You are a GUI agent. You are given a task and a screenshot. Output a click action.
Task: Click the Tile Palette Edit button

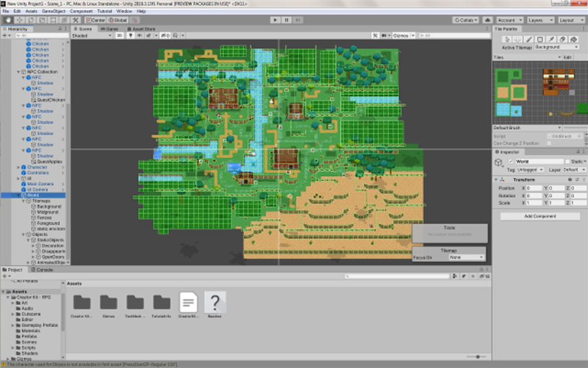pyautogui.click(x=567, y=58)
